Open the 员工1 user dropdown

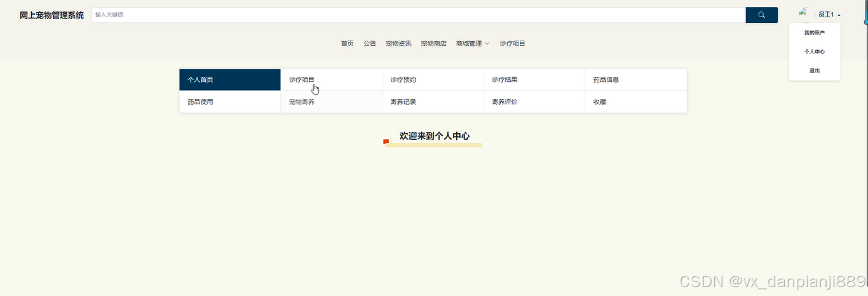[829, 15]
